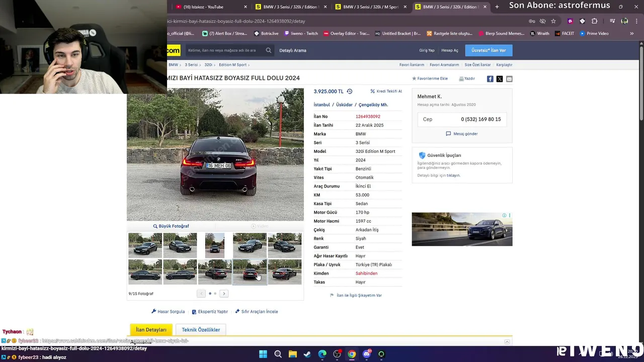The height and width of the screenshot is (362, 644).
Task: Click the Çengelköy Mh. location link
Action: pyautogui.click(x=373, y=105)
